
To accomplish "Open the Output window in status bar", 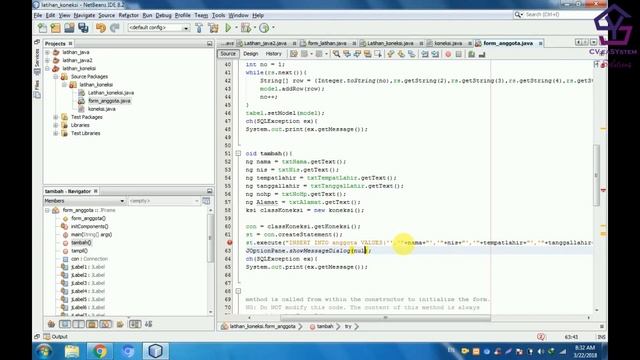I will coord(56,337).
